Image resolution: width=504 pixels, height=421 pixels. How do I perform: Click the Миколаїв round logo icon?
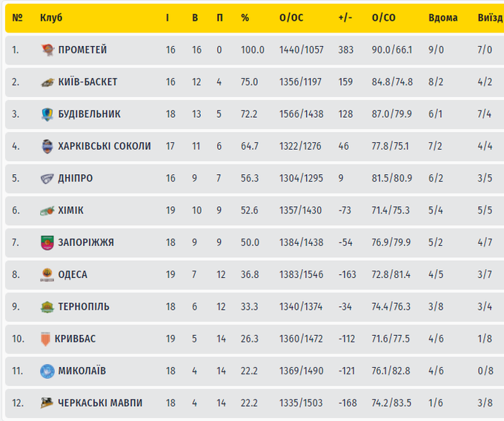(x=47, y=371)
